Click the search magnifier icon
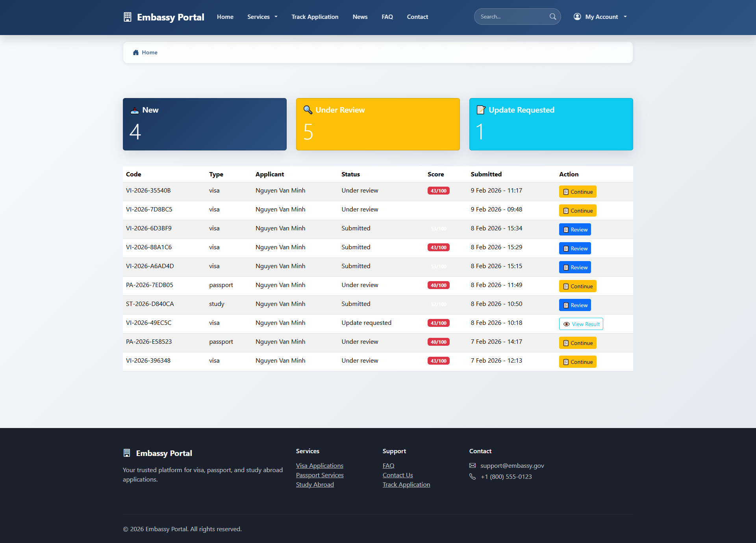 click(553, 17)
